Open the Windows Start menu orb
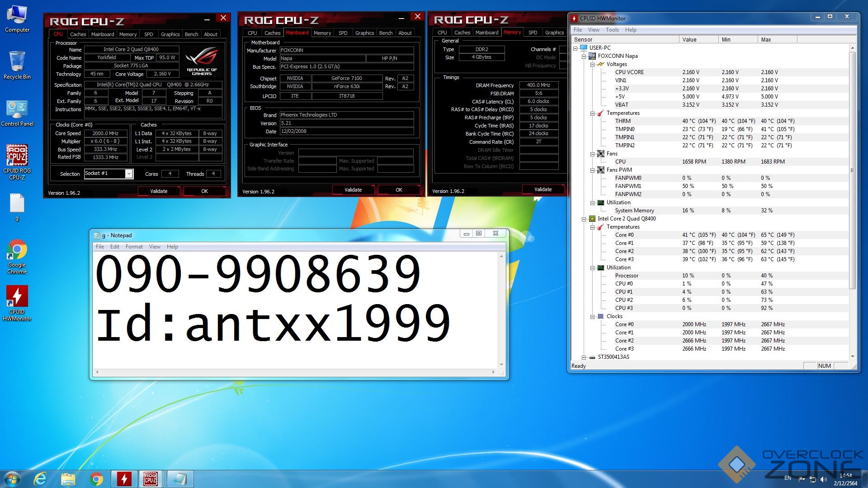This screenshot has height=488, width=868. pos(12,479)
